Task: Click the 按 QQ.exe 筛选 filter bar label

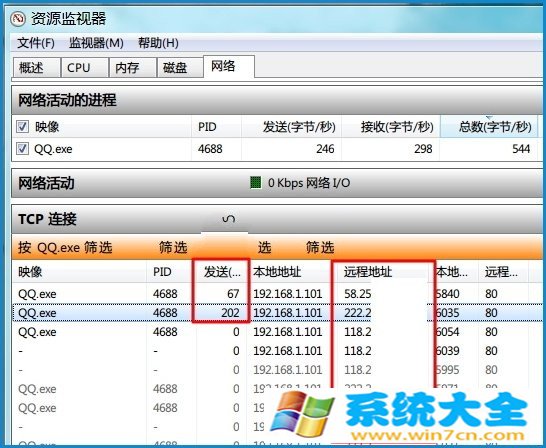Action: pos(65,248)
